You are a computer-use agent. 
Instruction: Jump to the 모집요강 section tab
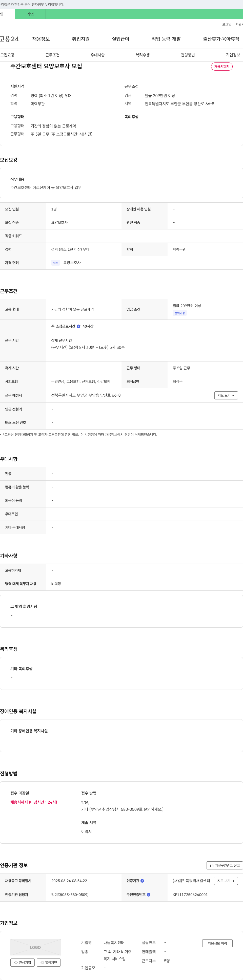pyautogui.click(x=8, y=55)
